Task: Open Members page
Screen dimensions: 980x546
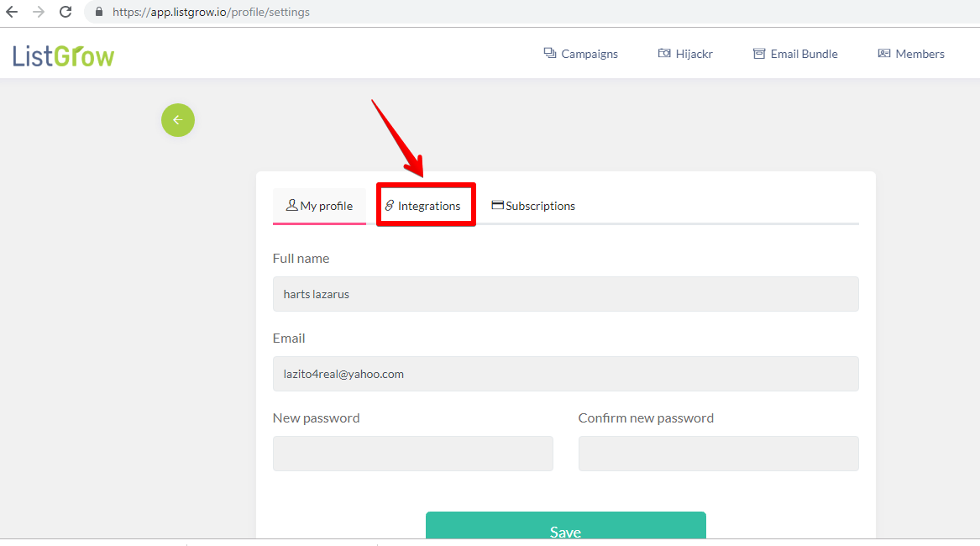Action: point(911,54)
